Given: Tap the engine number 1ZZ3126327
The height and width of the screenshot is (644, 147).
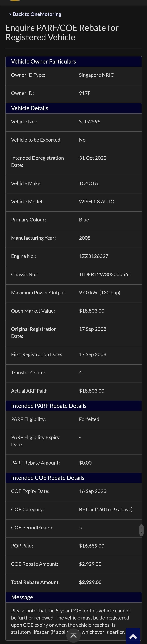Looking at the screenshot, I should [94, 256].
